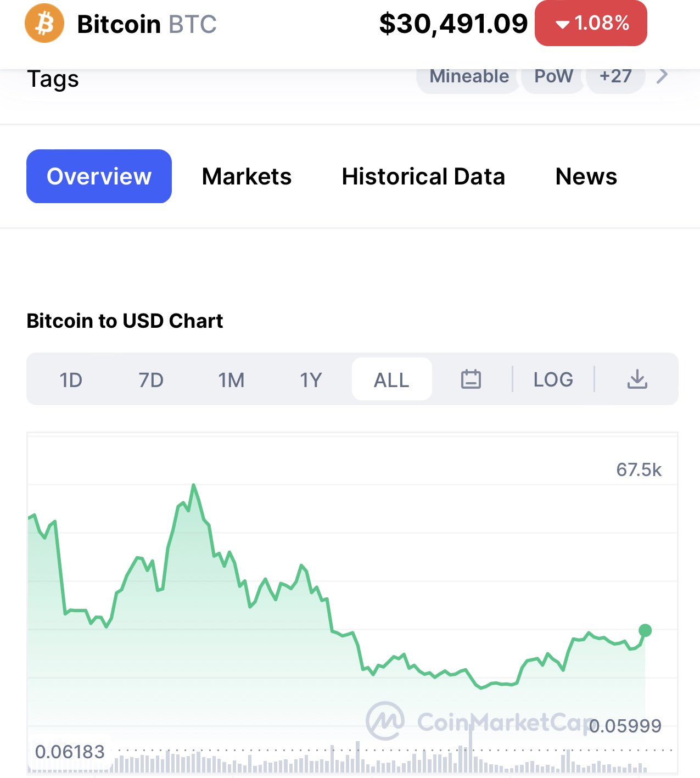Switch to the Historical Data tab
Image resolution: width=700 pixels, height=778 pixels.
click(x=423, y=176)
